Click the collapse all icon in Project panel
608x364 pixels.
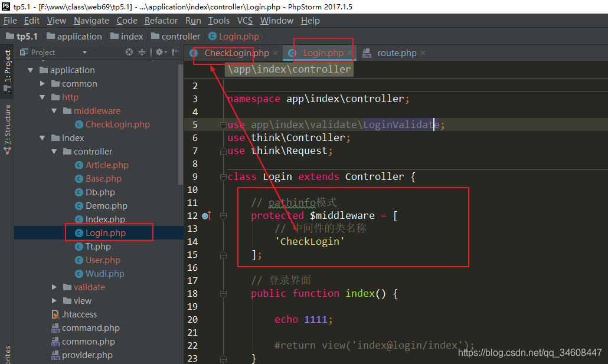142,52
